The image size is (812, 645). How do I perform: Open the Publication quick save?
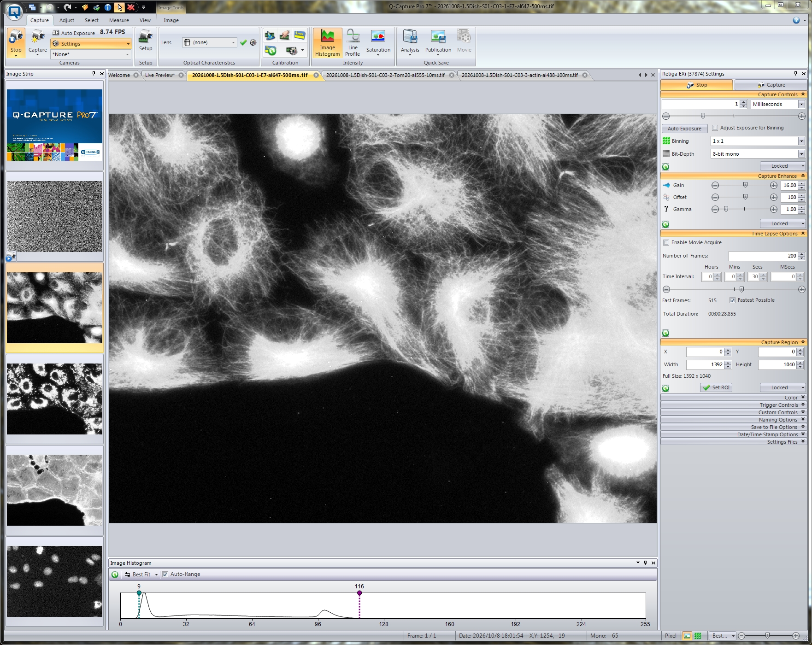438,43
